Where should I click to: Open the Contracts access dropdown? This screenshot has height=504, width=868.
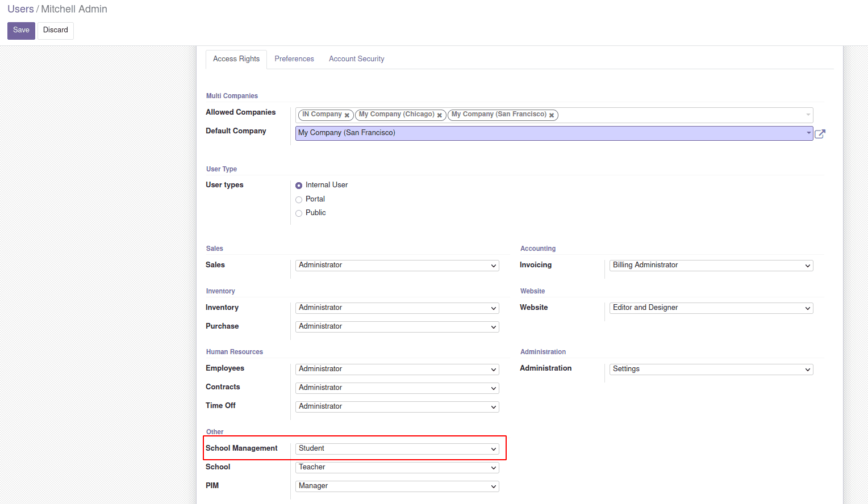[397, 388]
